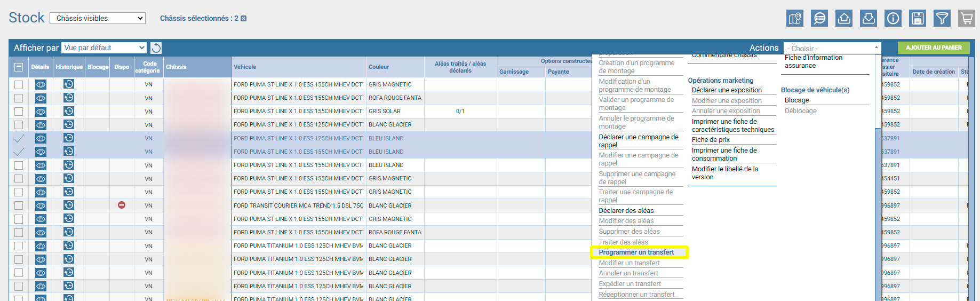Click the Blocage column header
Image resolution: width=980 pixels, height=301 pixels.
click(98, 67)
